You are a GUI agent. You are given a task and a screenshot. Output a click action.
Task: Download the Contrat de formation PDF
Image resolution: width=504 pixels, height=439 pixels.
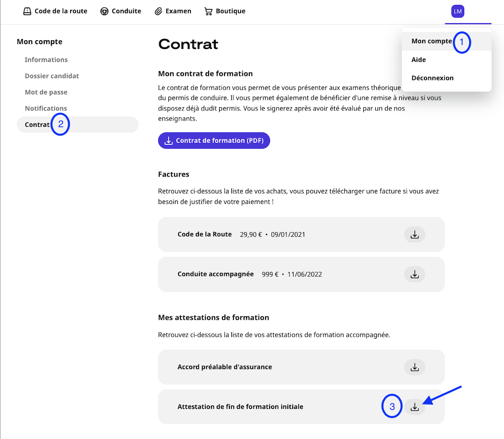coord(214,140)
